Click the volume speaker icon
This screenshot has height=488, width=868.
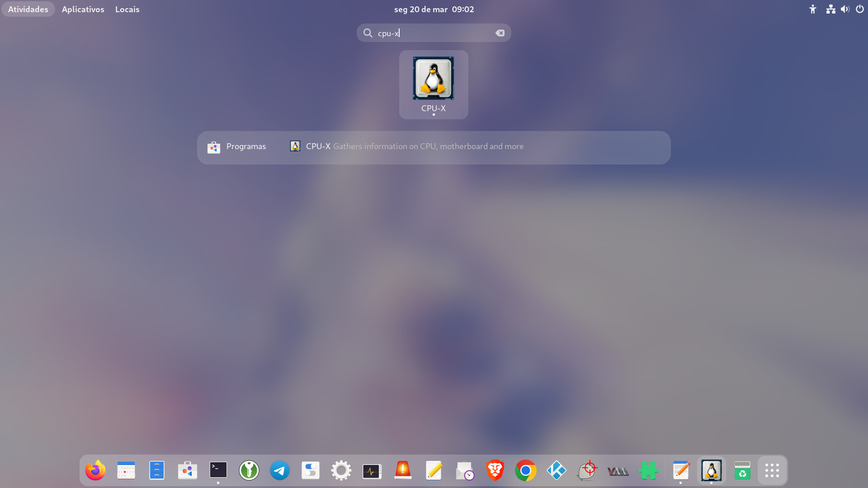click(x=845, y=9)
